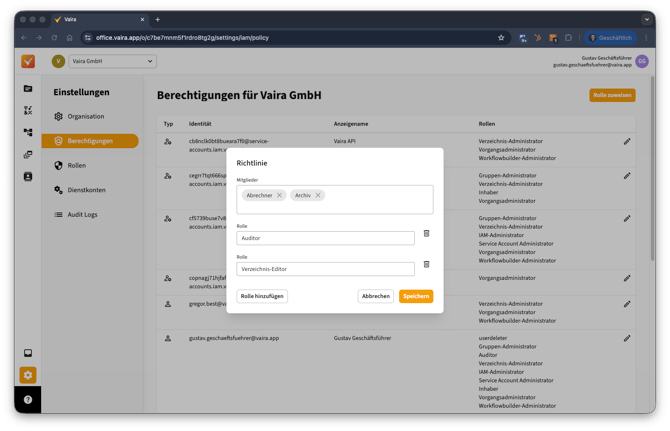
Task: Delete the Verzeichnis-Editor role row
Action: pyautogui.click(x=426, y=264)
